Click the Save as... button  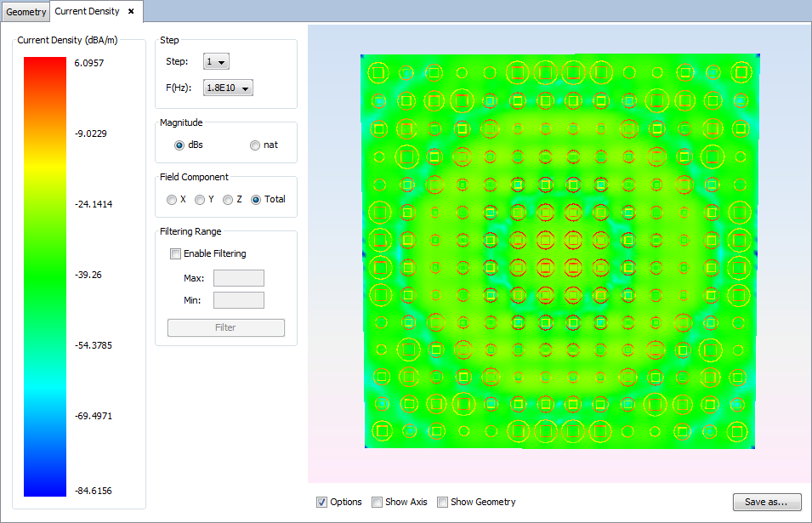coord(766,502)
